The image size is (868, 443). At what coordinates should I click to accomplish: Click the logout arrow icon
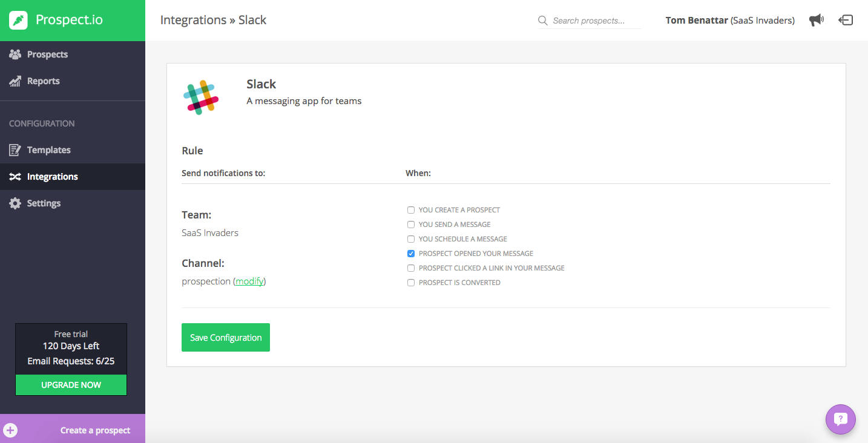point(846,20)
